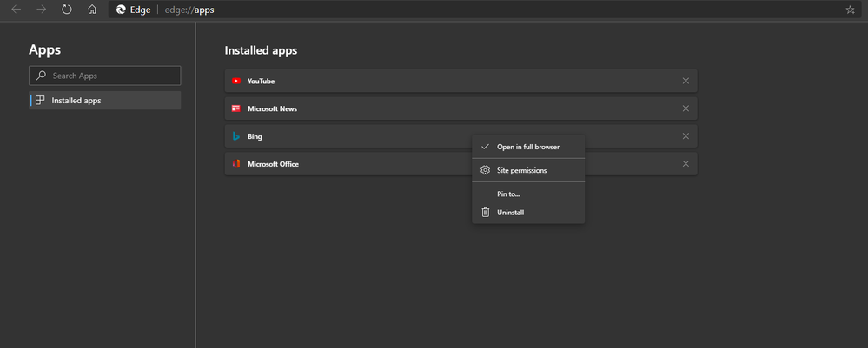Remove Microsoft News using its X button
868x348 pixels.
tap(686, 108)
